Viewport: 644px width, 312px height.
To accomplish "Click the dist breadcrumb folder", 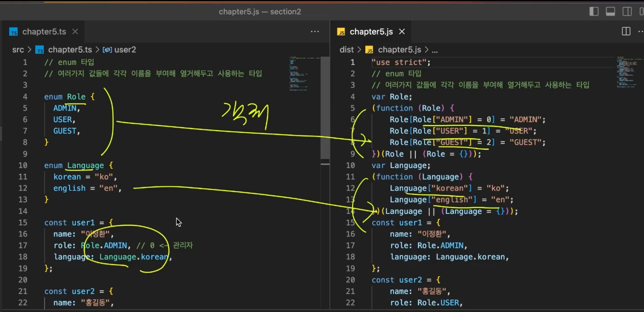I will point(347,50).
